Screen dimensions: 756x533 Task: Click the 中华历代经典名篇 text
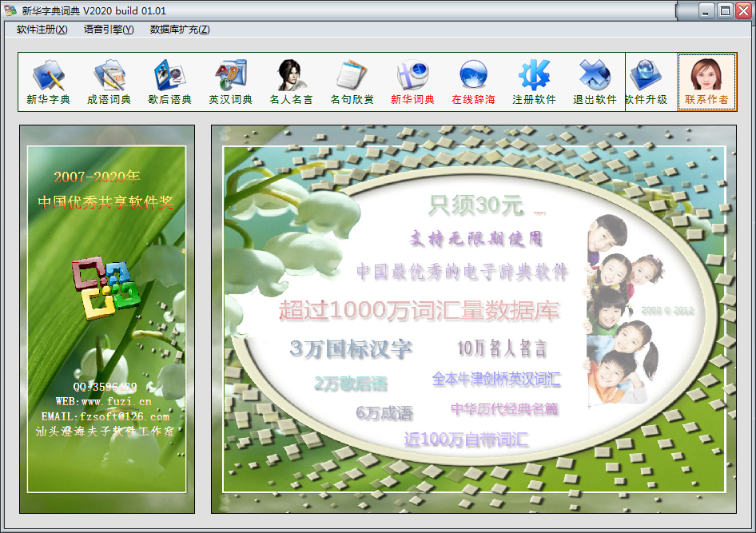point(504,409)
